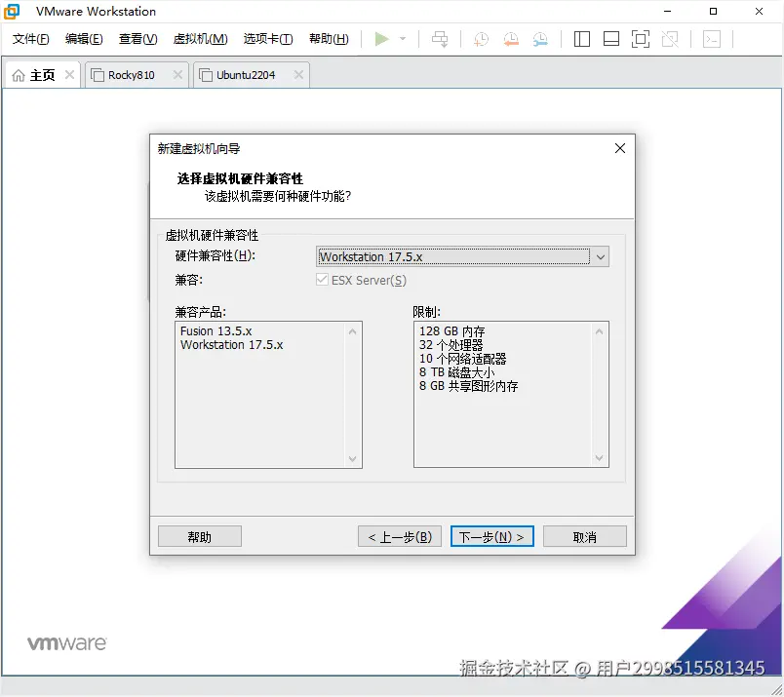Click down arrow of 兼容产品 scrollbar
The width and height of the screenshot is (784, 697).
(x=352, y=458)
